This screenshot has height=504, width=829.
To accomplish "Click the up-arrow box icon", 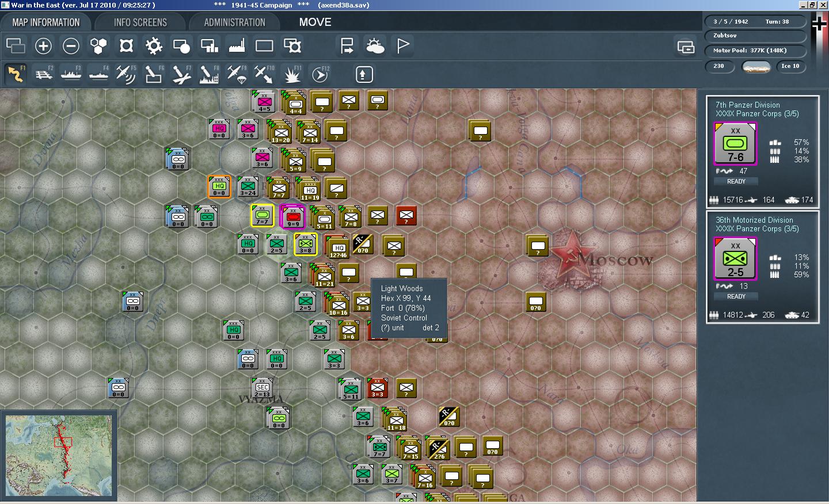I will (x=363, y=74).
